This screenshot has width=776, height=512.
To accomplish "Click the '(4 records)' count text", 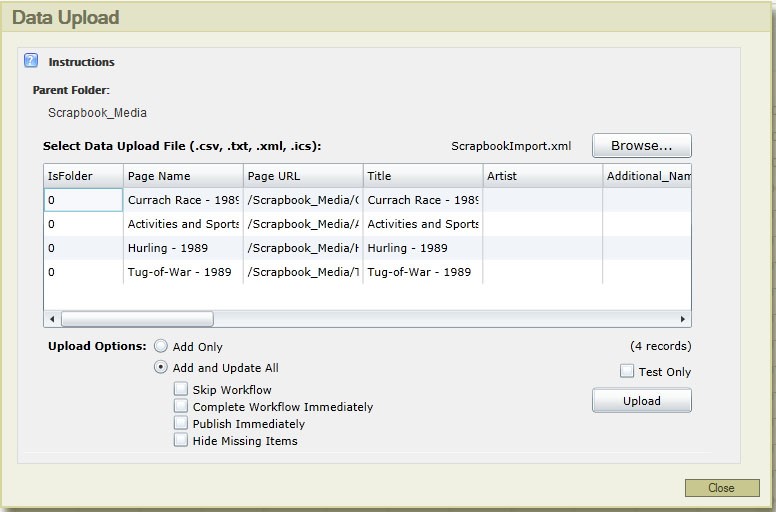I will pyautogui.click(x=660, y=346).
